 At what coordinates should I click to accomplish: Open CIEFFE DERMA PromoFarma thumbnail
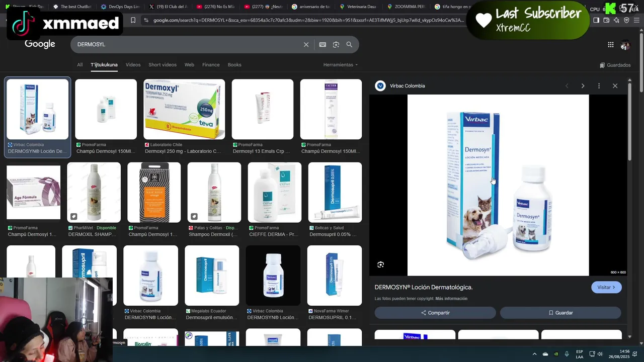pyautogui.click(x=275, y=192)
